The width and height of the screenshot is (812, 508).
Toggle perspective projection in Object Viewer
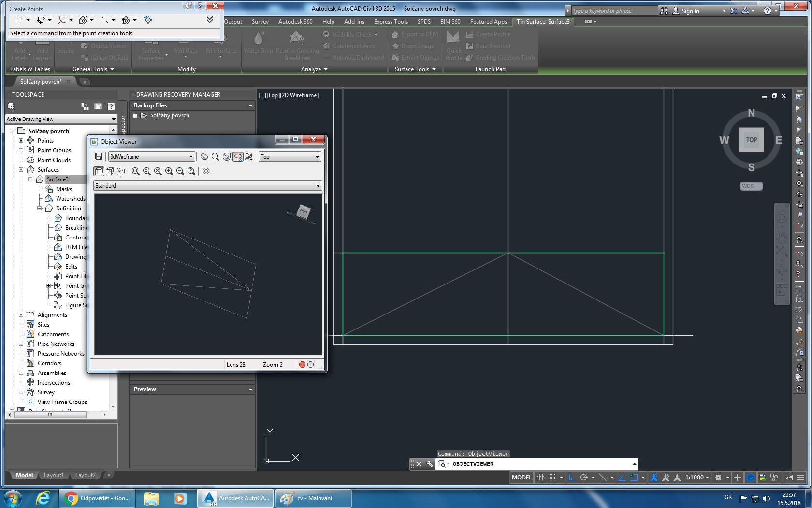(x=110, y=171)
